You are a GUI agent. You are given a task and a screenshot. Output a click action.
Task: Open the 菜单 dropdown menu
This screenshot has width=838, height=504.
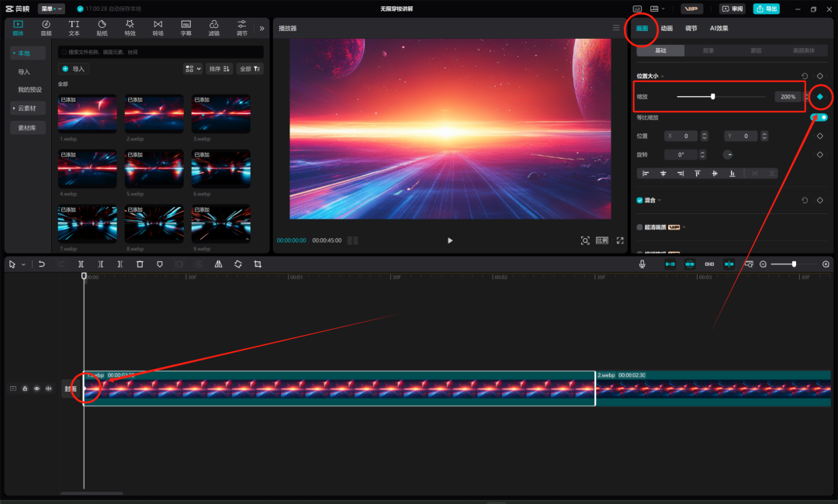click(x=51, y=9)
